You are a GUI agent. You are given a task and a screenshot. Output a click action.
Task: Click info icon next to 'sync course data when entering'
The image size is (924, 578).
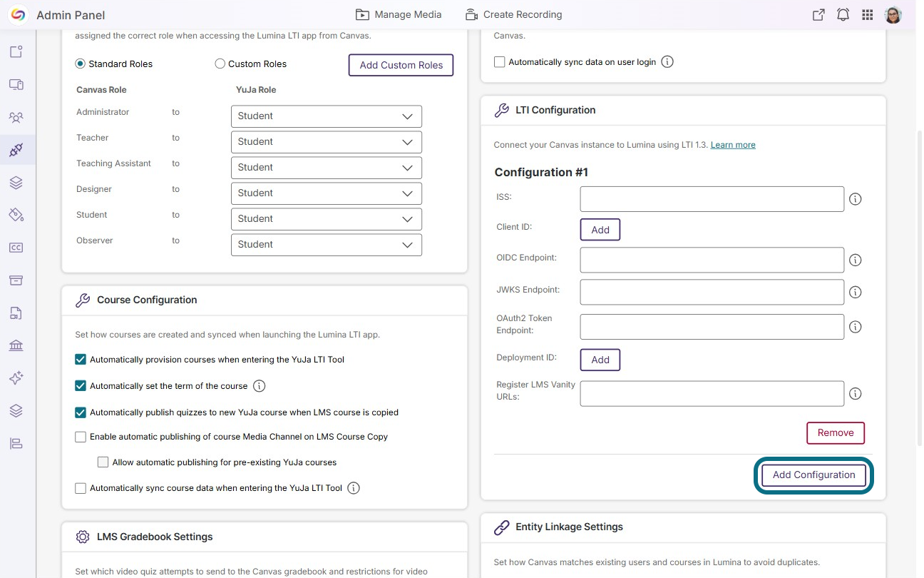354,488
